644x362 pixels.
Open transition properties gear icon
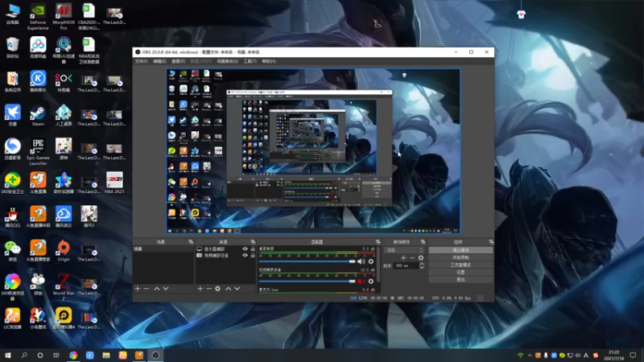(420, 257)
